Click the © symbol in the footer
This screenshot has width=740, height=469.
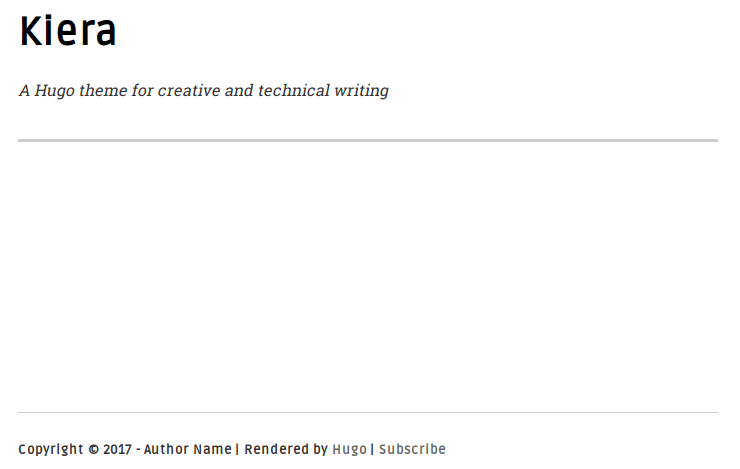94,449
